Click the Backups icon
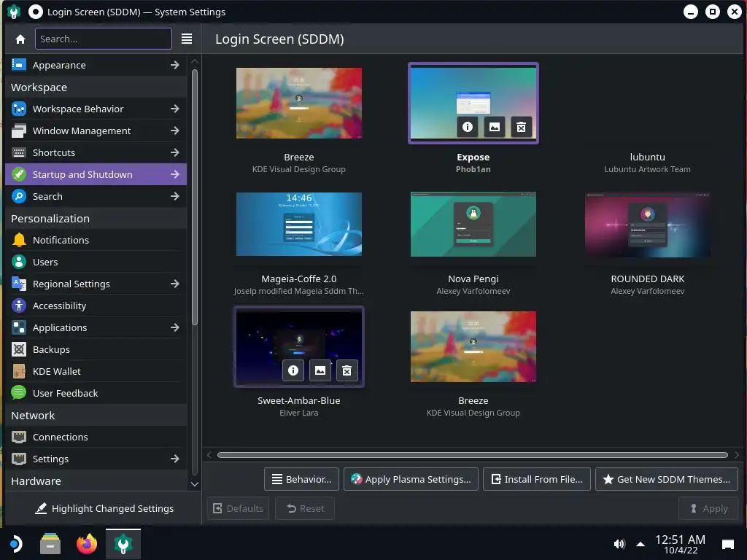This screenshot has width=747, height=560. 19,349
